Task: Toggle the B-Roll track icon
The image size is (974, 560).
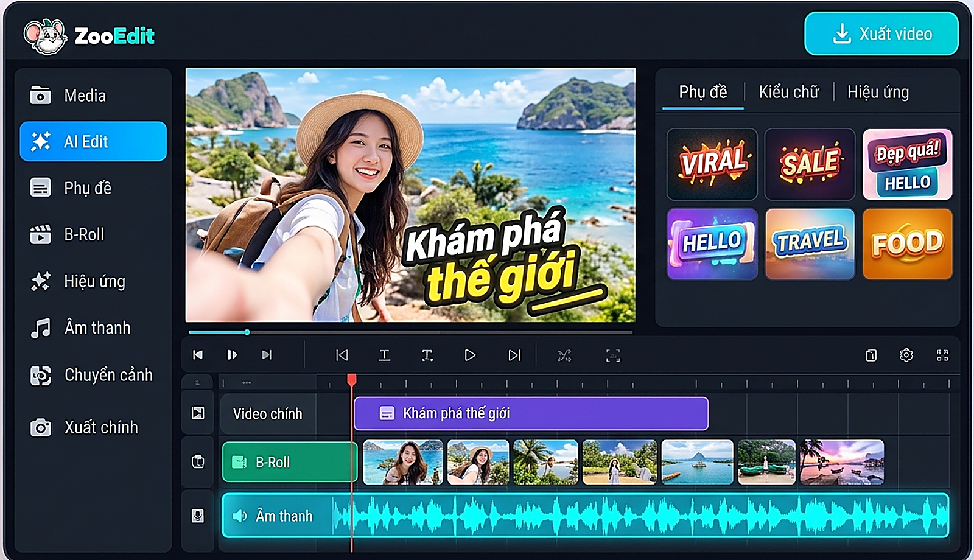Action: (x=198, y=461)
